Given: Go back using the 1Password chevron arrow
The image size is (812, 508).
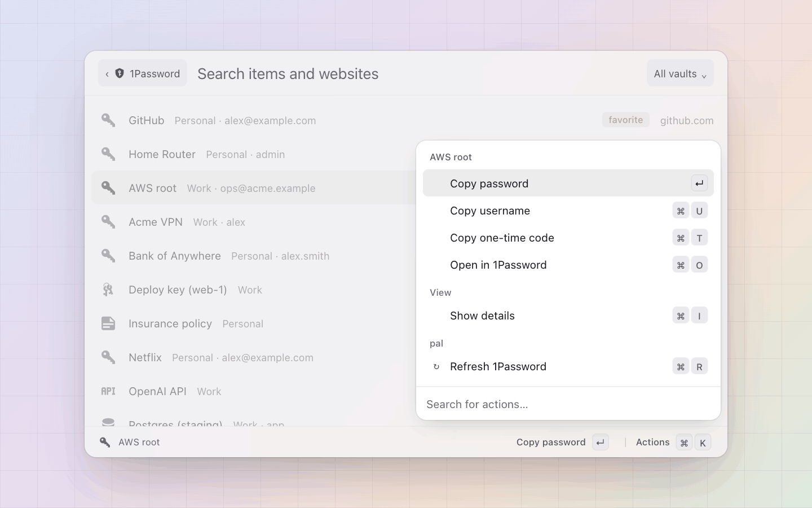Looking at the screenshot, I should 107,74.
